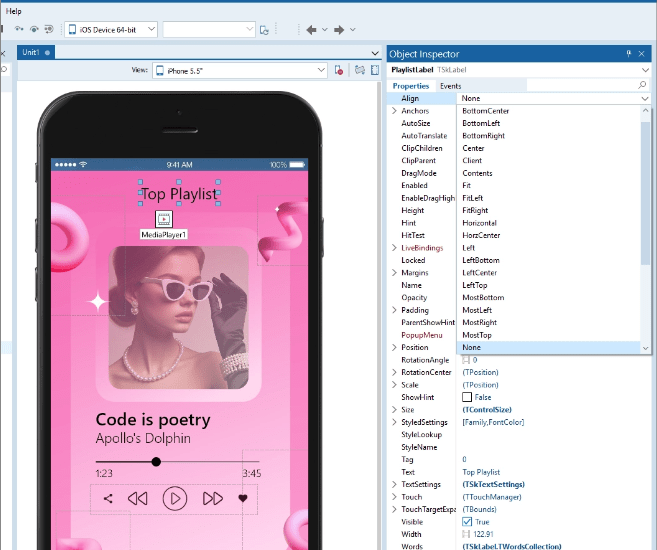Click the Object Inspector search magnifier icon
Screen dimensions: 657x550
point(642,87)
